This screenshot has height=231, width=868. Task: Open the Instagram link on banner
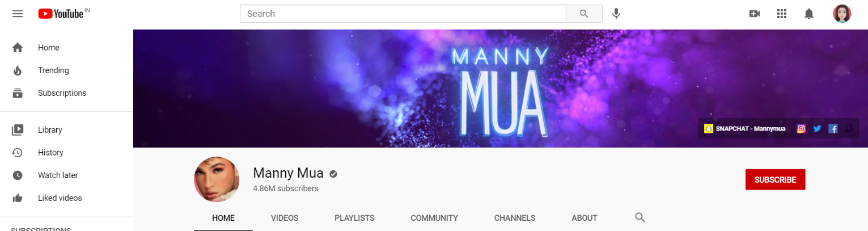coord(801,129)
